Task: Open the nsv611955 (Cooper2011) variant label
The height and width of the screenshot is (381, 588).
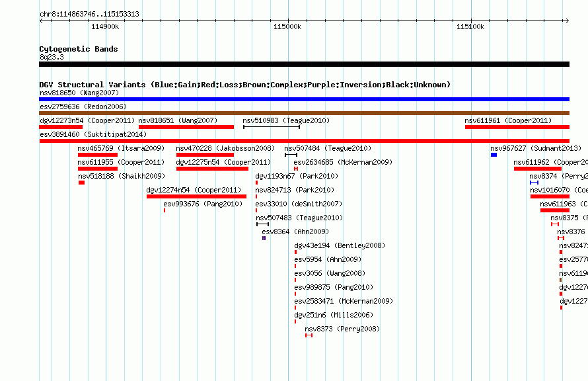Action: (x=121, y=162)
